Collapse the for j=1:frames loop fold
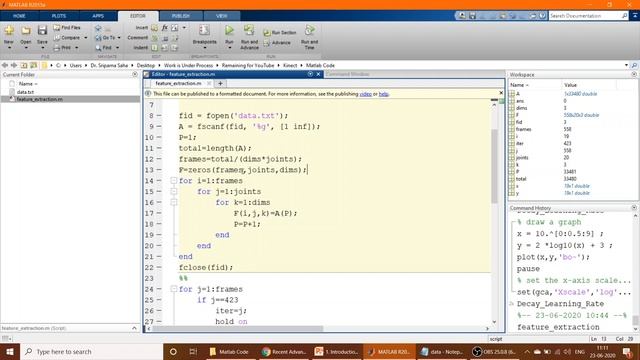Viewport: 640px width, 360px height. pyautogui.click(x=173, y=289)
